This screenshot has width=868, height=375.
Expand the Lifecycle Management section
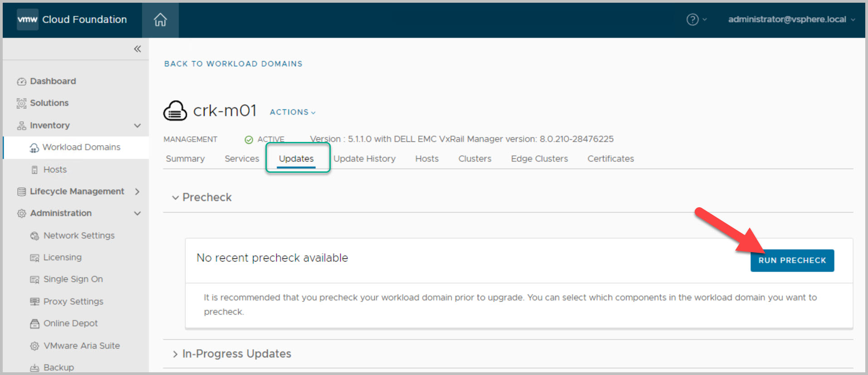point(137,192)
